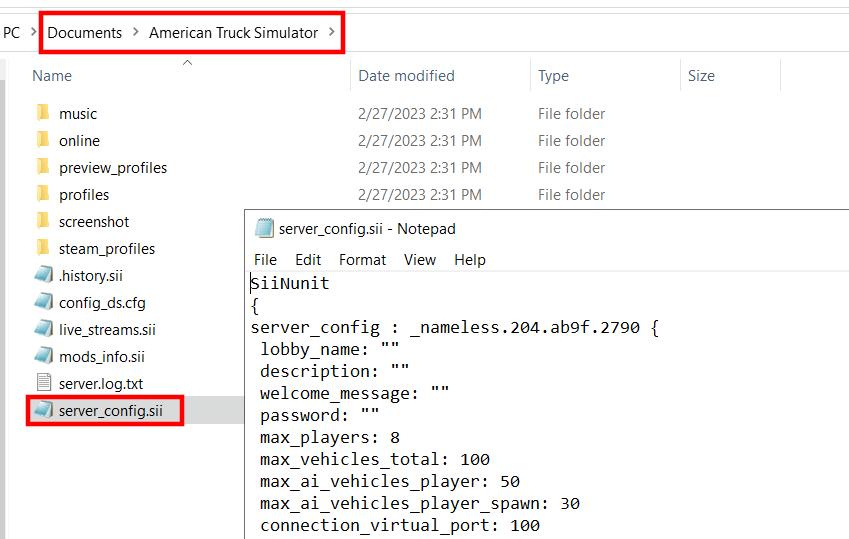This screenshot has width=849, height=539.
Task: Select the online folder icon
Action: 43,140
